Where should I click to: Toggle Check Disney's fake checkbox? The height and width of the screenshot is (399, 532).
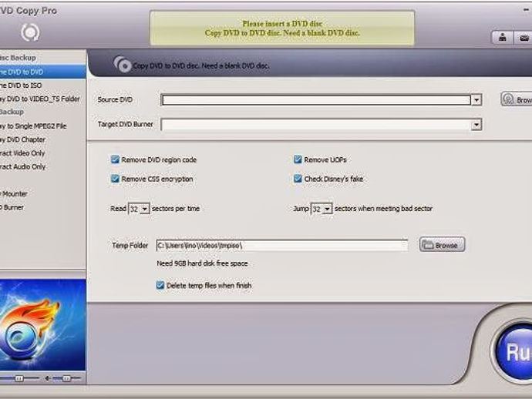[298, 178]
